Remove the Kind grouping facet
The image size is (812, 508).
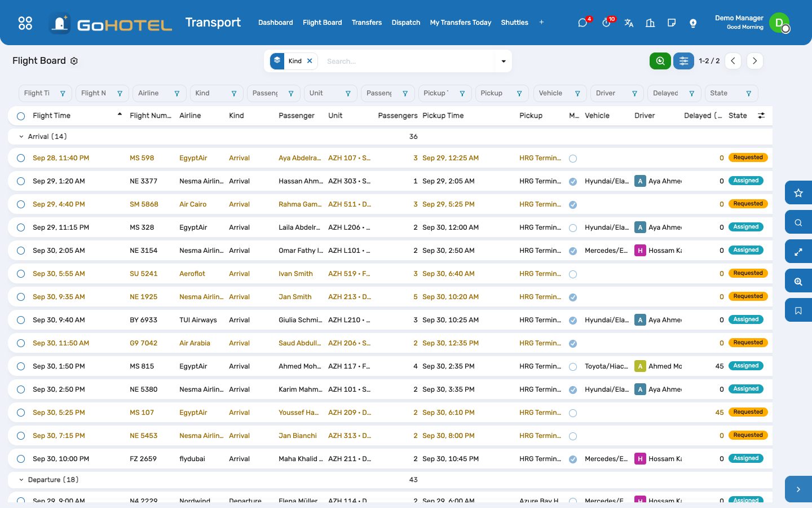pyautogui.click(x=310, y=61)
